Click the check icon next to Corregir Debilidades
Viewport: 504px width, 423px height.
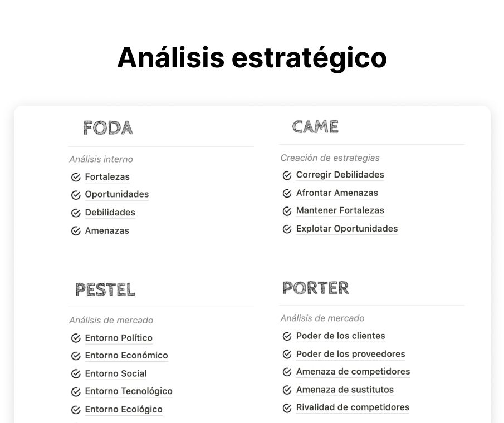[x=287, y=175]
